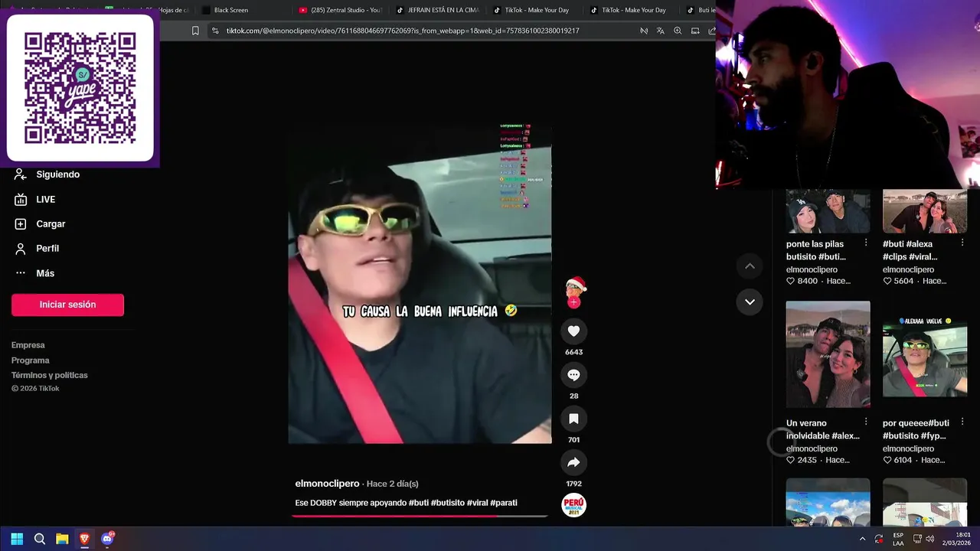
Task: Open Discord from the taskbar
Action: [107, 539]
